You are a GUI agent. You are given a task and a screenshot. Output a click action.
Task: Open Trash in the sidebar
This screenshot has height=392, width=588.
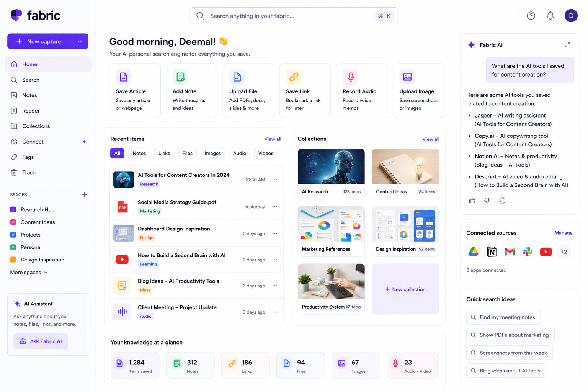pos(48,172)
